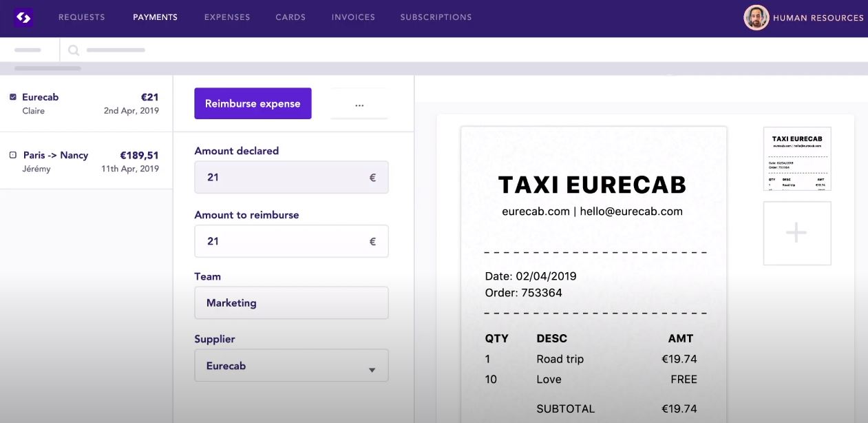Click the plus icon to add receipt
This screenshot has height=423, width=868.
pyautogui.click(x=796, y=233)
